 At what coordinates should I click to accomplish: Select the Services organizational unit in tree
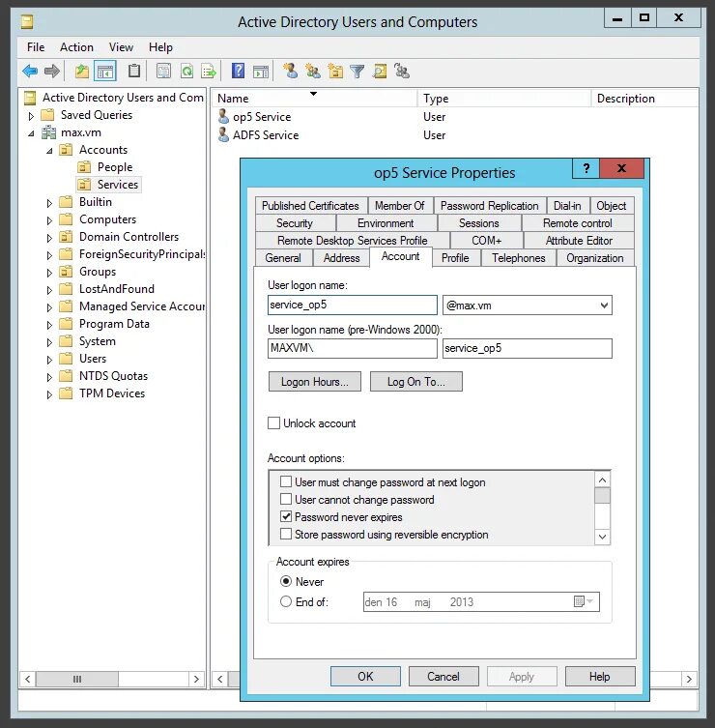pyautogui.click(x=108, y=185)
